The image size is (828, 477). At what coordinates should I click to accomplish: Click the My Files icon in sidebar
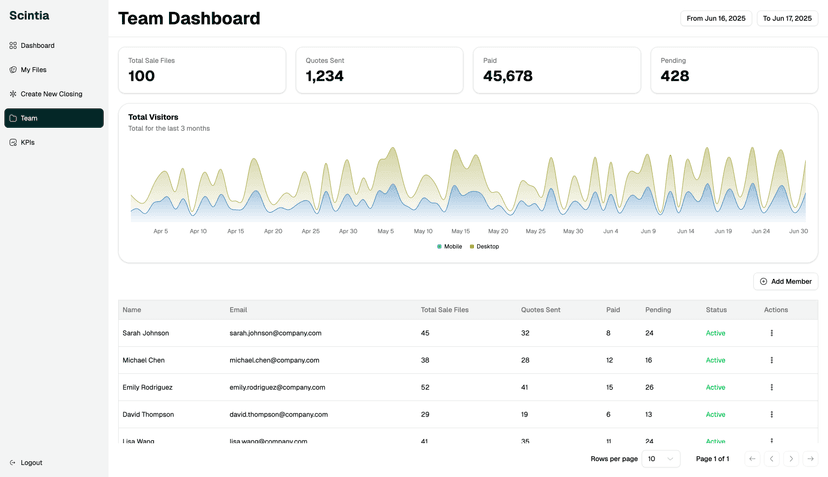[13, 70]
